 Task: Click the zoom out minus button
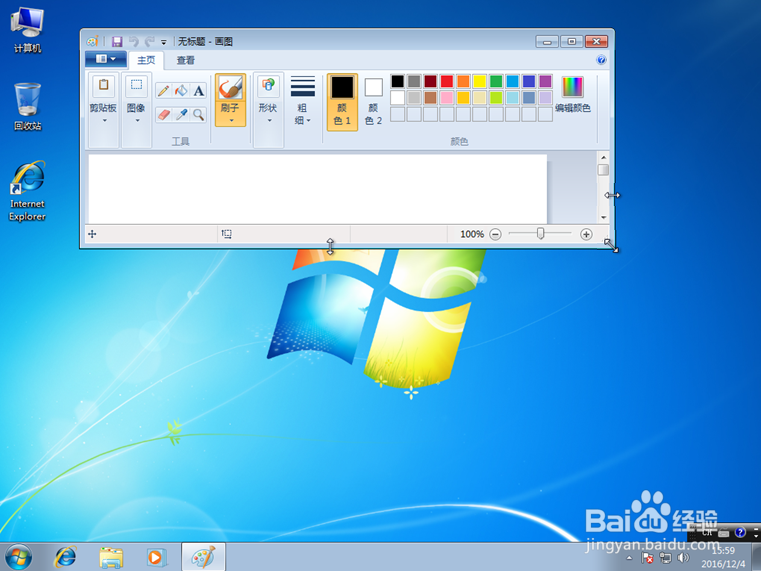coord(495,234)
